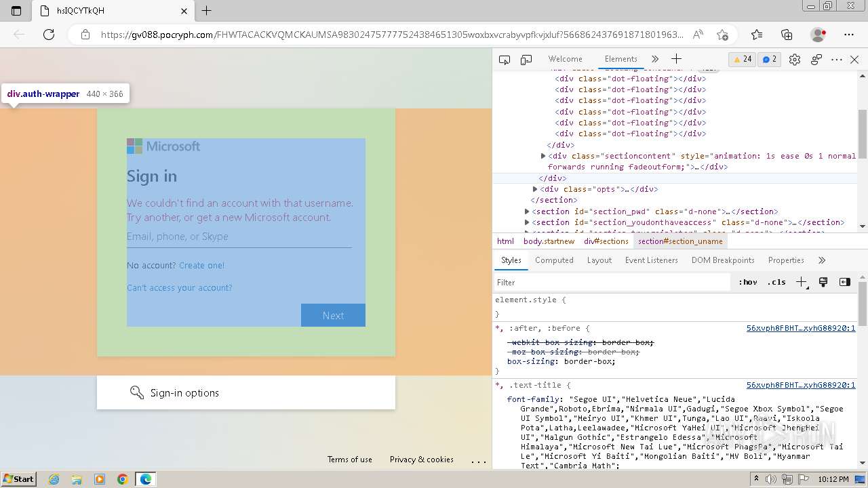868x488 pixels.
Task: Select the Styles pane tab
Action: pos(511,260)
